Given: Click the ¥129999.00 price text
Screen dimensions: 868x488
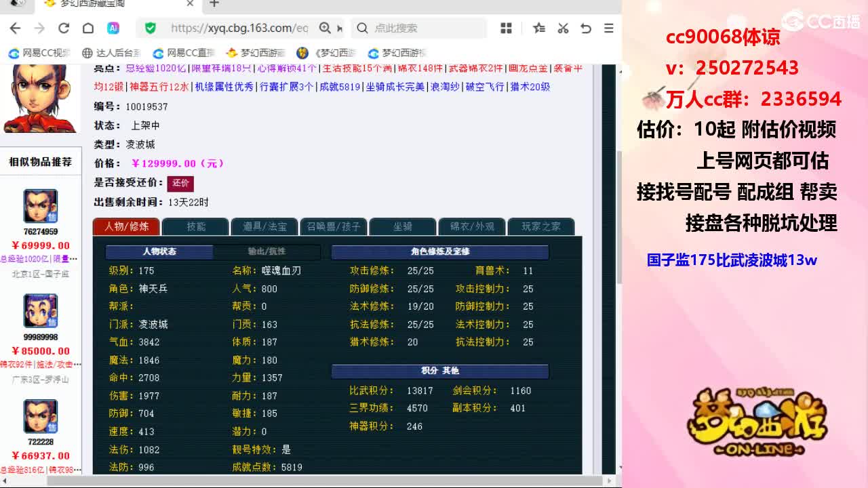Looking at the screenshot, I should pyautogui.click(x=177, y=163).
